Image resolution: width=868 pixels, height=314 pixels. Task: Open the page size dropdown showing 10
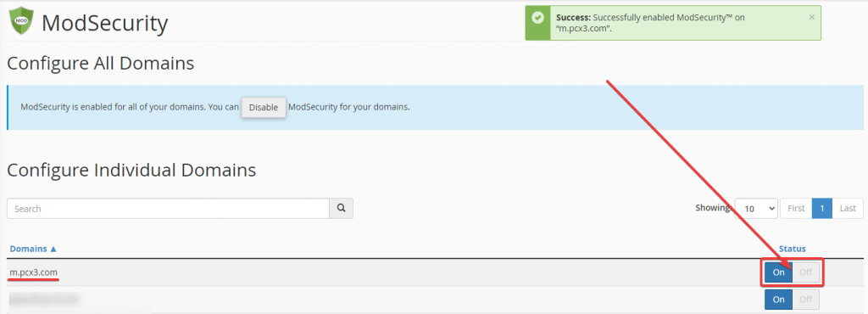[756, 209]
